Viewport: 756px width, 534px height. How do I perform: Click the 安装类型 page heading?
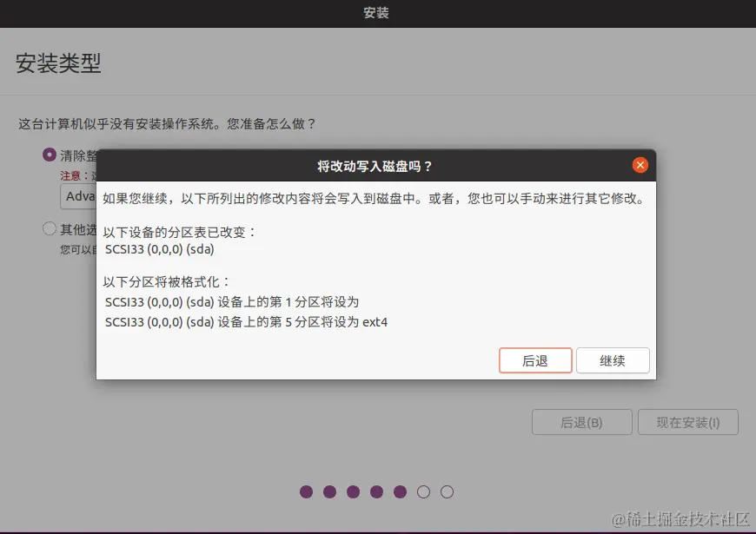click(57, 62)
